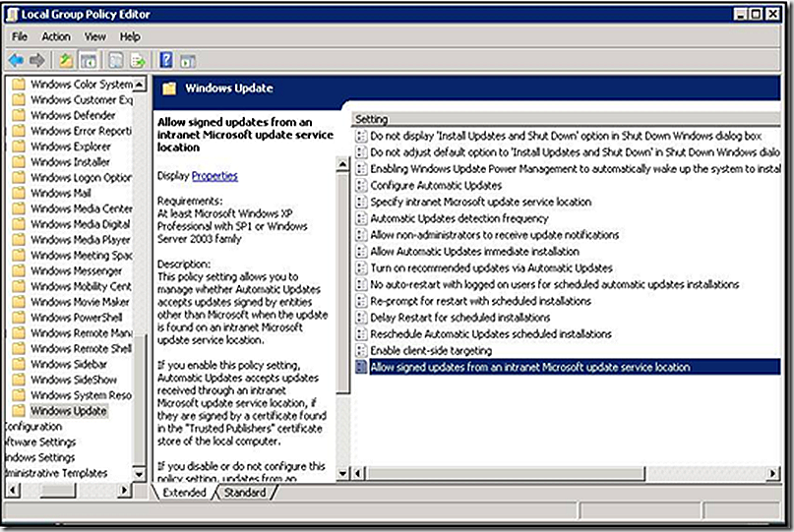Click the Windows Defender folder icon
Viewport: 794px width, 532px height.
click(19, 115)
